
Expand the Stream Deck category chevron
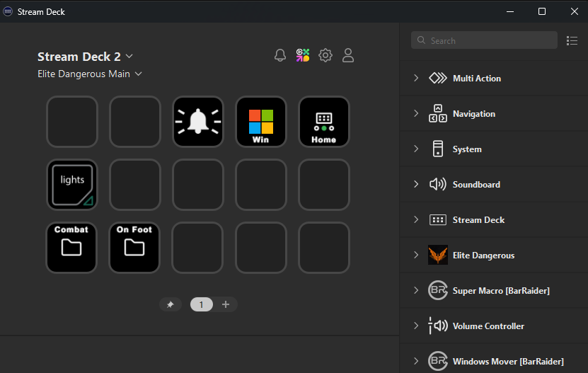tap(416, 219)
